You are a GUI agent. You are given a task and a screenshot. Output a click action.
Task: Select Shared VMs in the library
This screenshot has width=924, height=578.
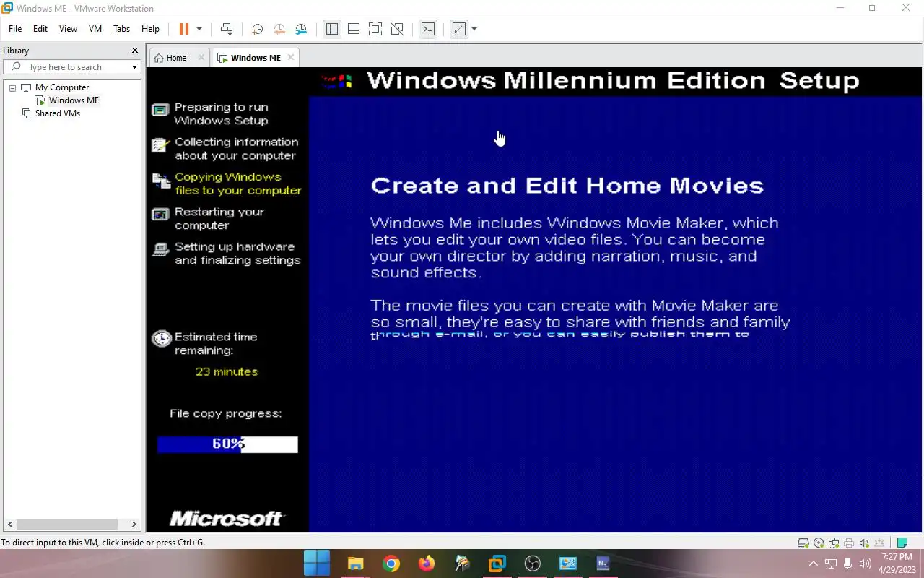(x=57, y=113)
